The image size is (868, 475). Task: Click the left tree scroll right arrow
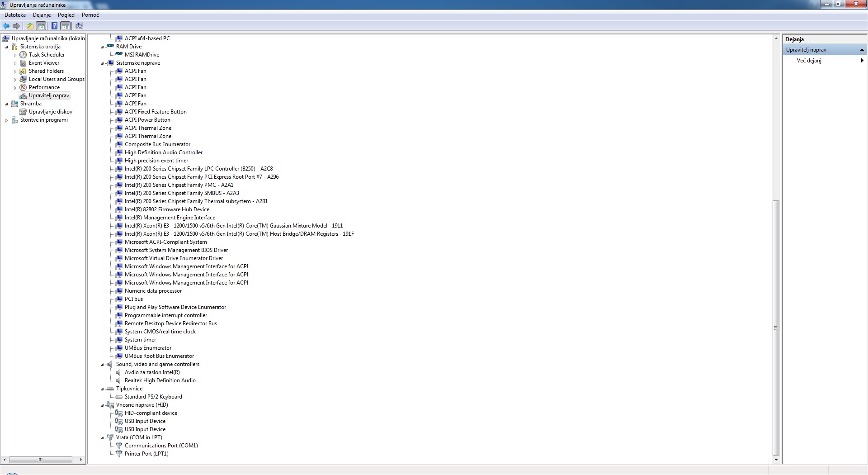tap(81, 460)
